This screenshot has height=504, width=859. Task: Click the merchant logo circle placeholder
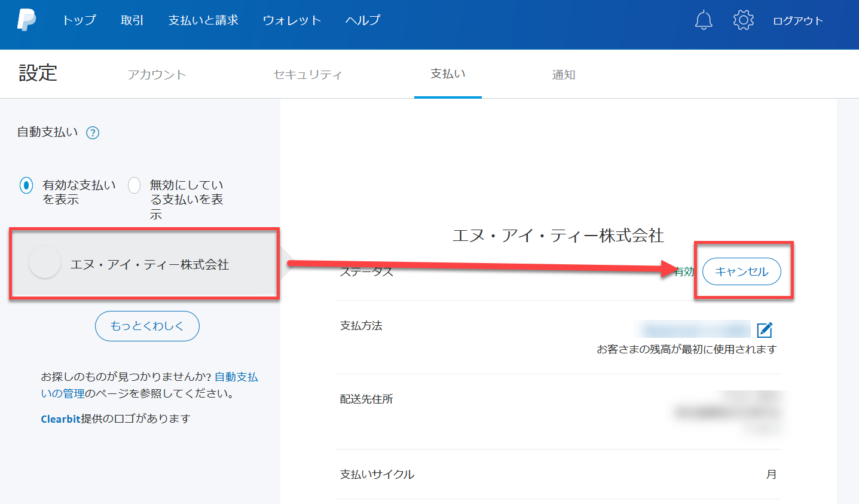point(45,263)
